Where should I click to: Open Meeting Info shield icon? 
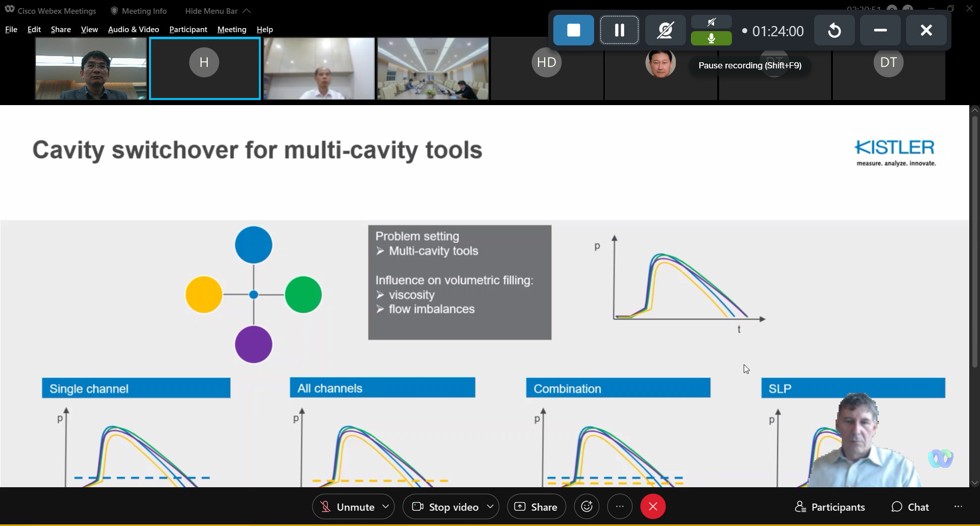(x=114, y=11)
